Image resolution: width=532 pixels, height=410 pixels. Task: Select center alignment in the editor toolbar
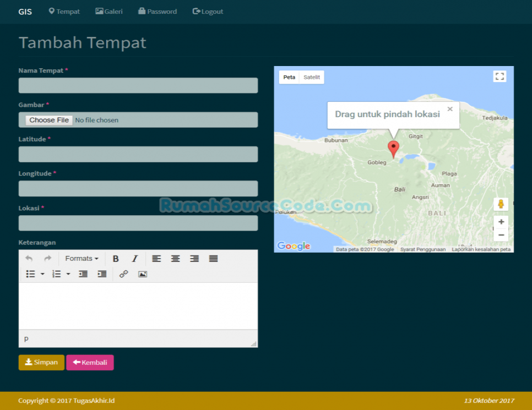(175, 258)
